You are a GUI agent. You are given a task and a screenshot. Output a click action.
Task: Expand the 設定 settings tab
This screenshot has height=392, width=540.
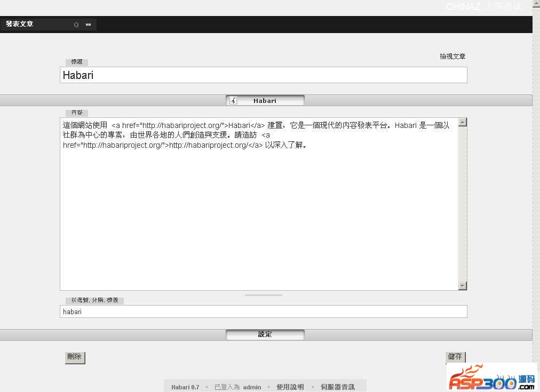click(265, 334)
